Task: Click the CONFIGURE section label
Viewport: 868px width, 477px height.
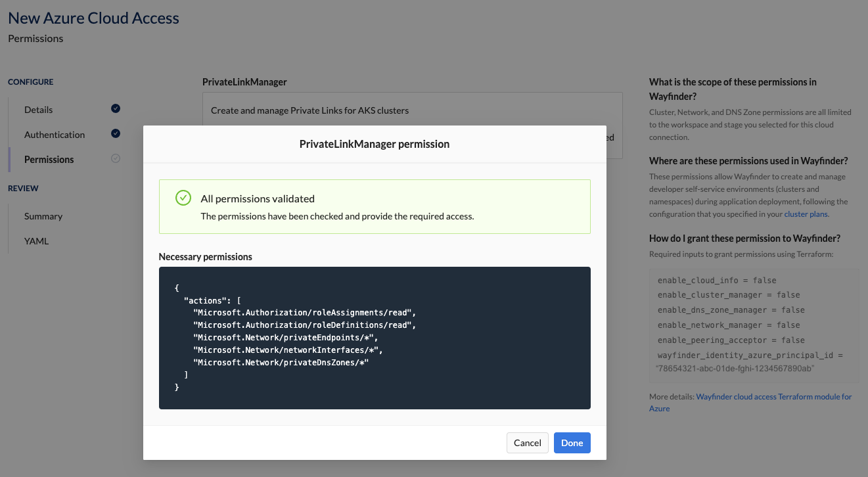Action: pos(31,82)
